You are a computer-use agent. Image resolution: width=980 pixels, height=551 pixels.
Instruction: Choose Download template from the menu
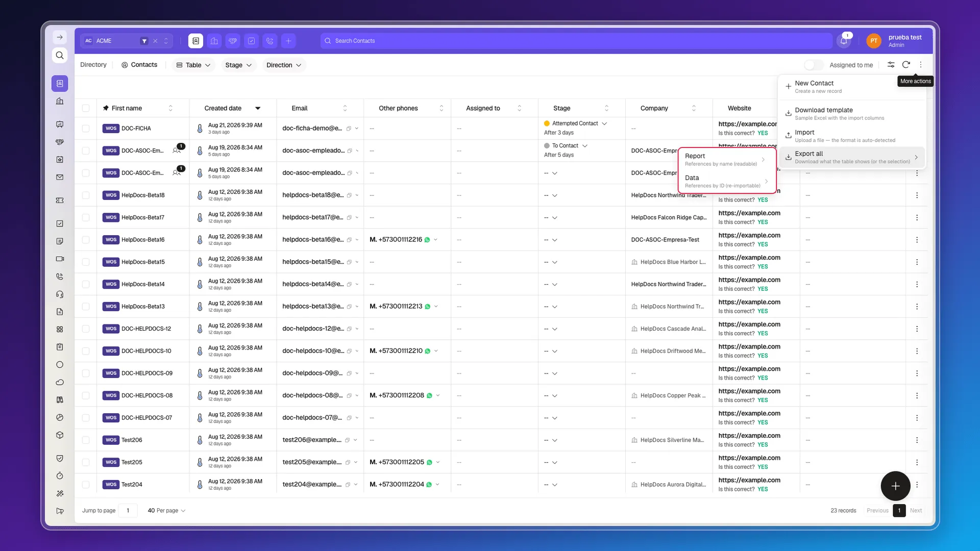[x=851, y=114]
